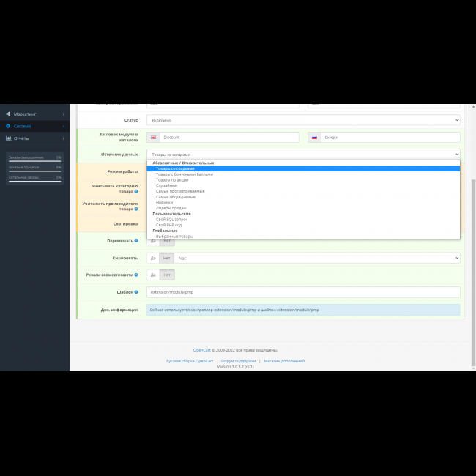The width and height of the screenshot is (476, 476).
Task: Click help icon next to Учитывать категорию товара
Action: tap(136, 191)
